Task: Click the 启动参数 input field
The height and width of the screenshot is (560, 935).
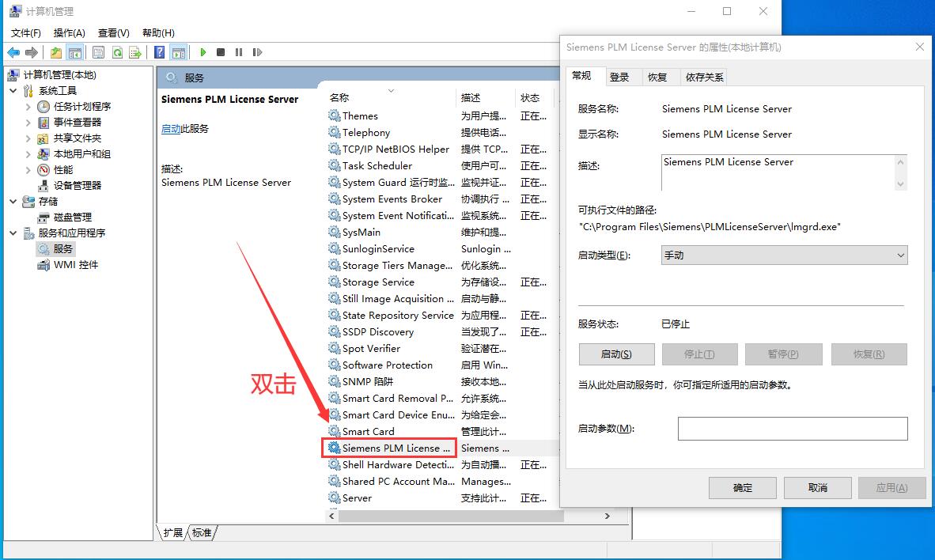Action: click(x=792, y=429)
